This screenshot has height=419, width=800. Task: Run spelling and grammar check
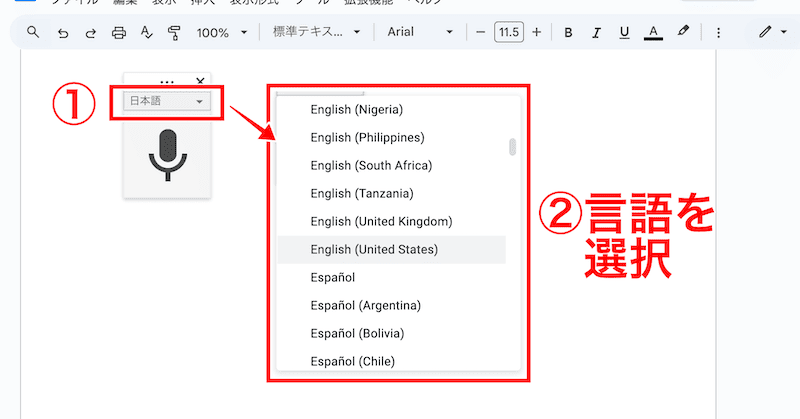(147, 32)
